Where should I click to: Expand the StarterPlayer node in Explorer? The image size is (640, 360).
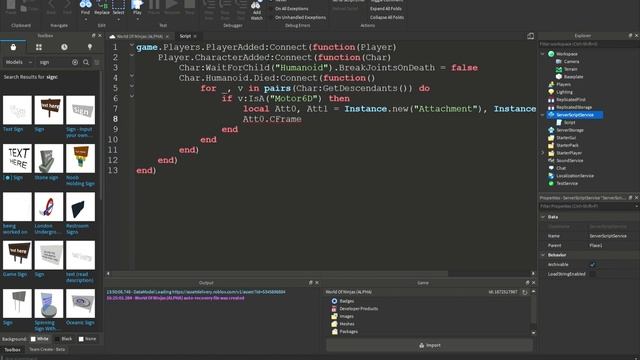(x=542, y=153)
